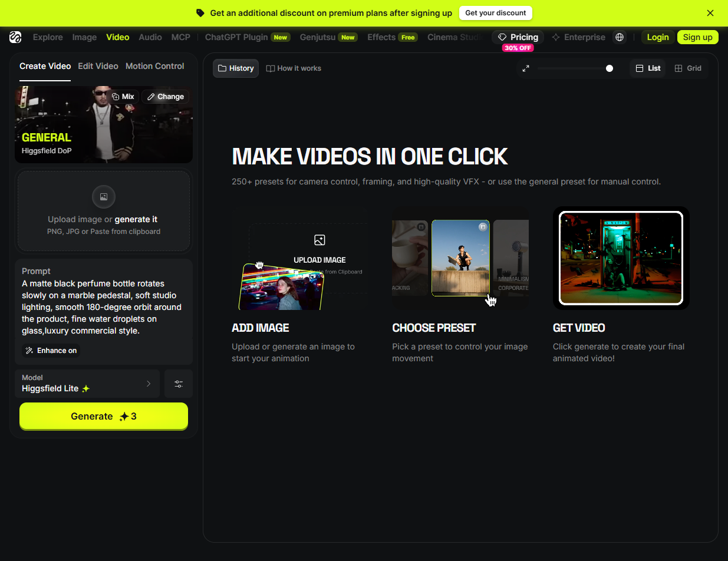Click the Video nav menu item

pyautogui.click(x=118, y=37)
